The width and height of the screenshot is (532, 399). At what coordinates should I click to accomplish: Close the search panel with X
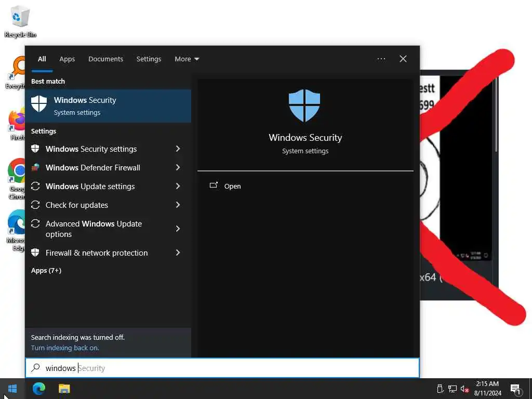tap(403, 59)
